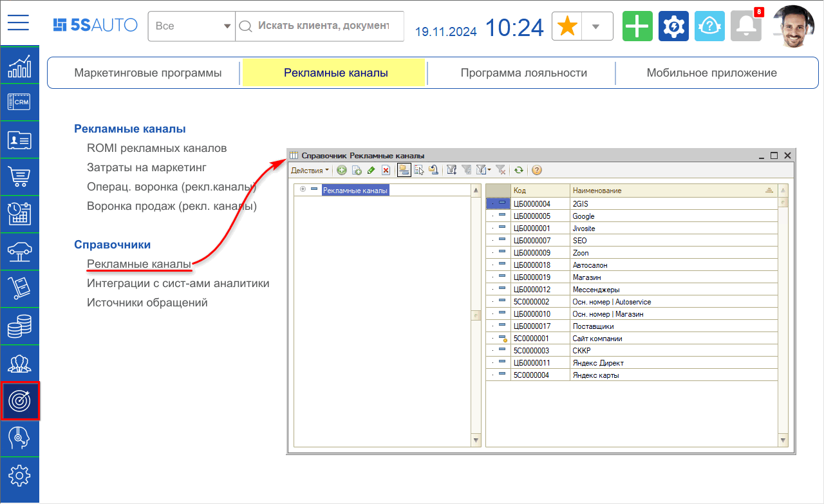The width and height of the screenshot is (824, 504).
Task: Open the call center headset sidebar section
Action: pyautogui.click(x=19, y=438)
